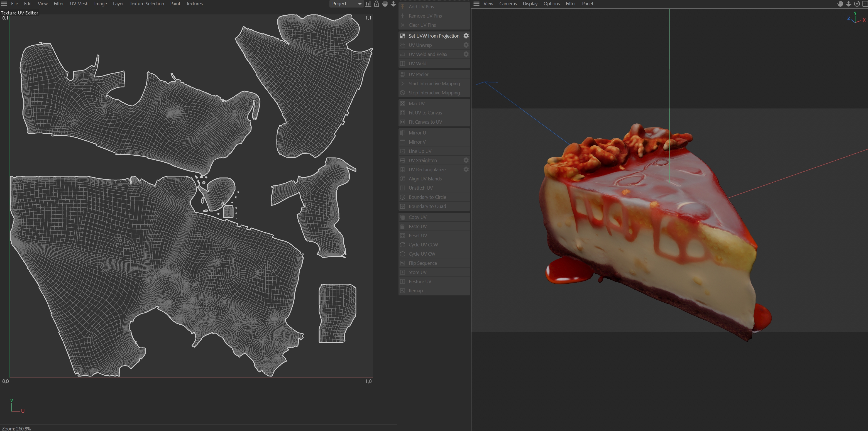Click Set UVW from Projection command
Screen dimensions: 868x431
(434, 36)
